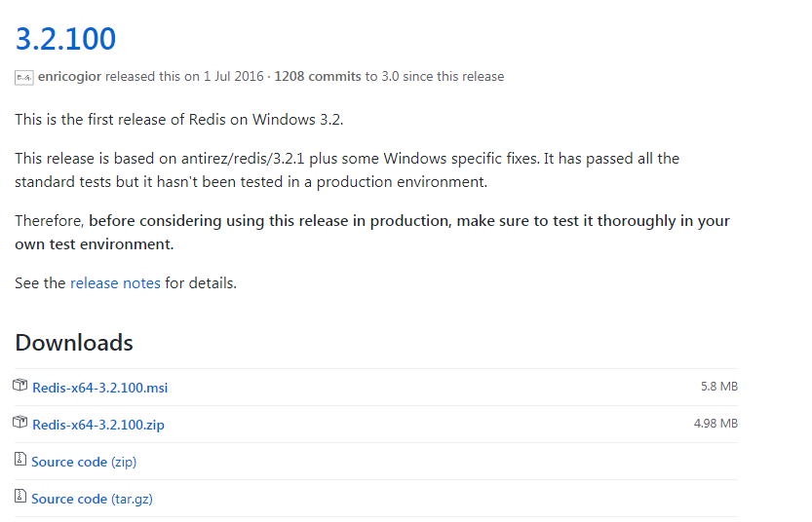
Task: Download the Redis-x64-3.2.100.msi installer
Action: (99, 388)
